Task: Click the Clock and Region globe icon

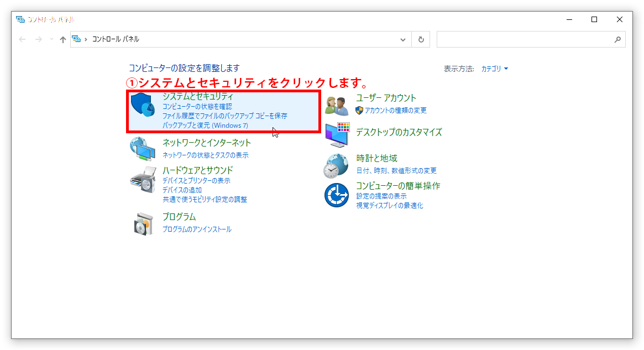Action: click(336, 166)
